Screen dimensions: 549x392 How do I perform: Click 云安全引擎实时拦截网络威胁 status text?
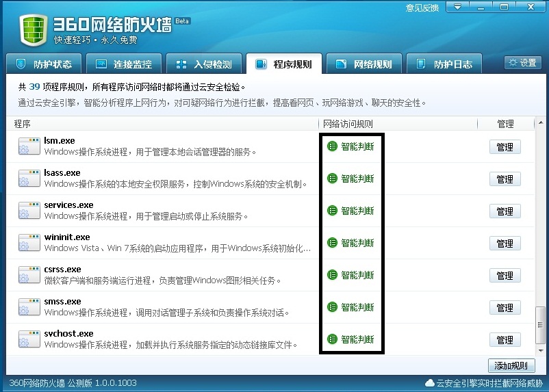[490, 383]
